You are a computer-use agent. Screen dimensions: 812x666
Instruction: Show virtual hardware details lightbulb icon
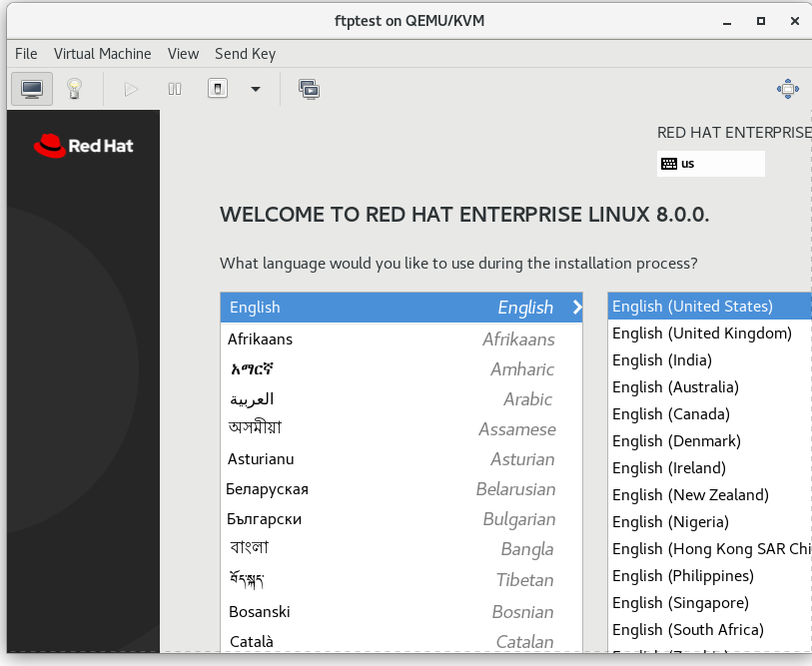74,89
